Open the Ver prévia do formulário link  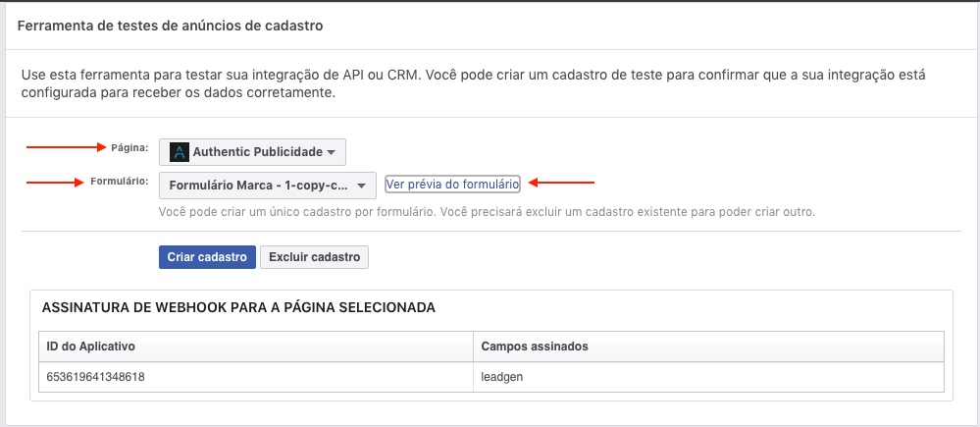[452, 185]
